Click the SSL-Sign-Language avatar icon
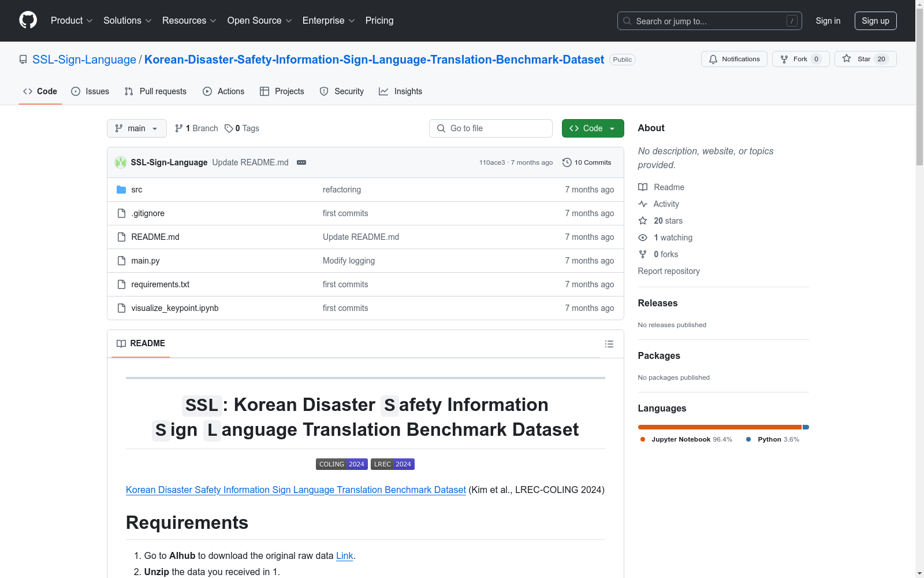The height and width of the screenshot is (578, 924). (121, 162)
